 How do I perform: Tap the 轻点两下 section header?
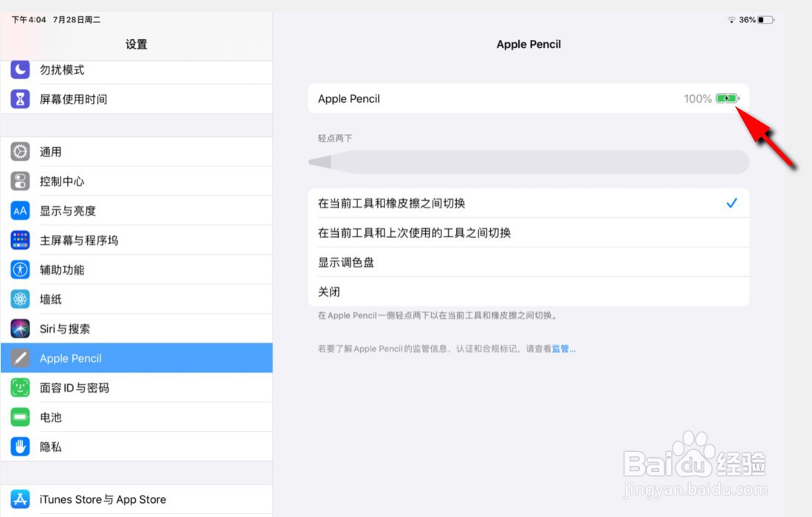pyautogui.click(x=335, y=138)
